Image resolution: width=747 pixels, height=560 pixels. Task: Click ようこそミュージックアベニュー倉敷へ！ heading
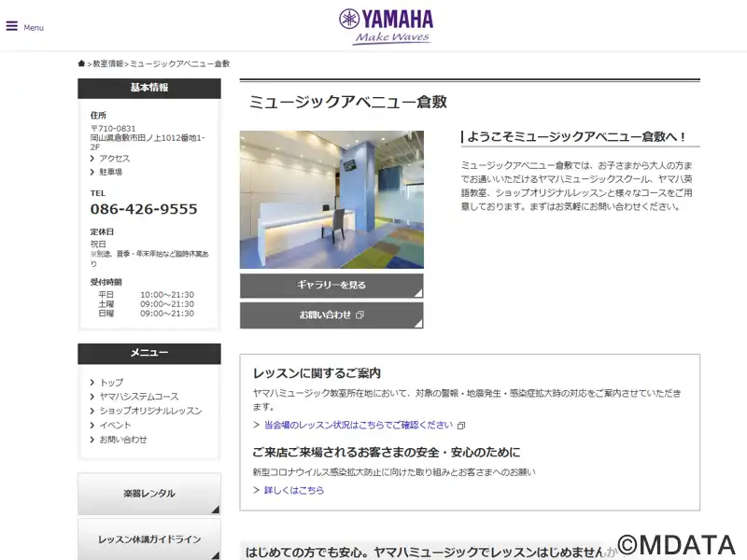(576, 136)
